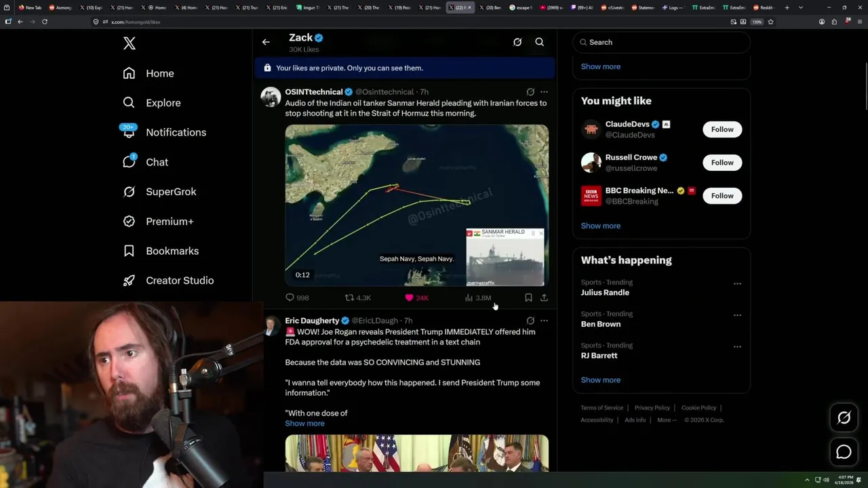Click the Eric Daugherty author name
This screenshot has height=488, width=868.
point(312,321)
